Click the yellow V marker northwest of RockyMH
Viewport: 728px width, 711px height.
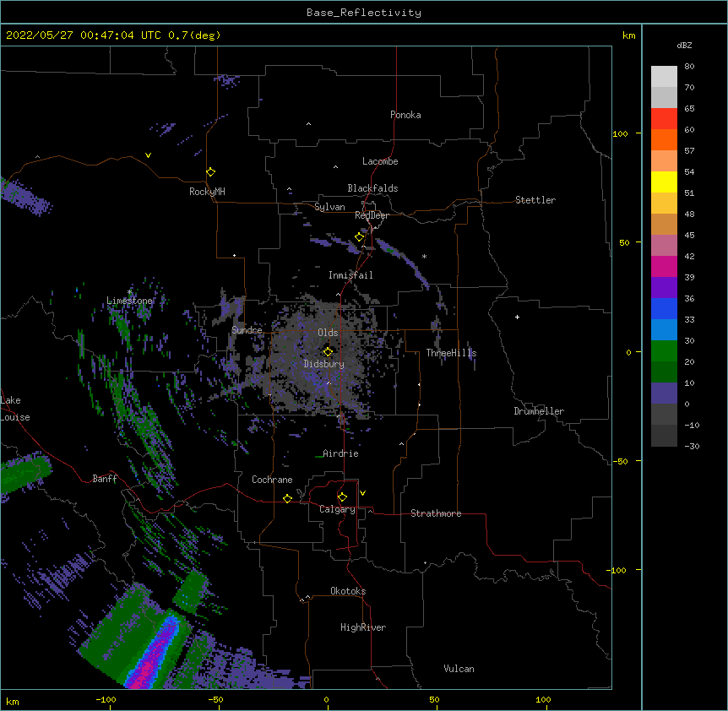pyautogui.click(x=148, y=155)
